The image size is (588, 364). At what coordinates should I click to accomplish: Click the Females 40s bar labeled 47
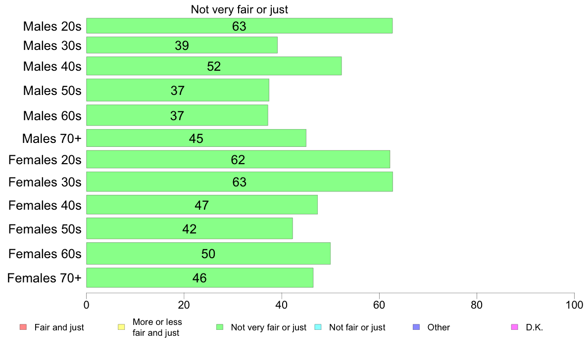(202, 205)
